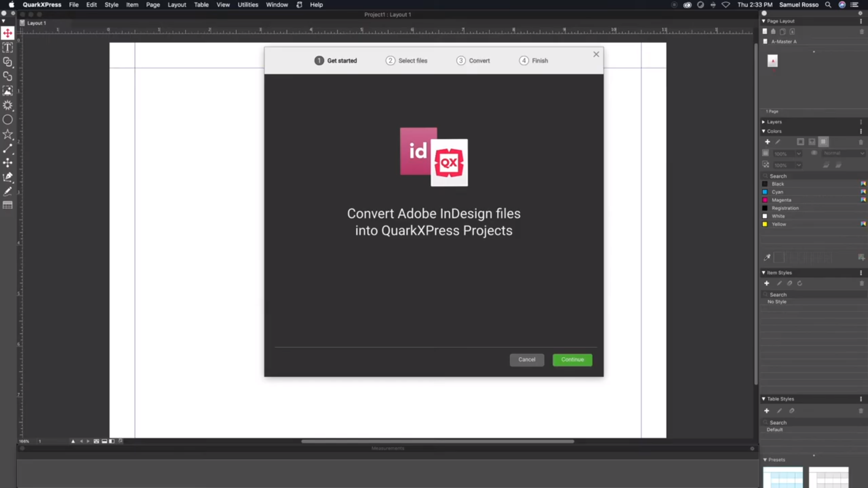Click Continue to proceed conversion

click(572, 359)
